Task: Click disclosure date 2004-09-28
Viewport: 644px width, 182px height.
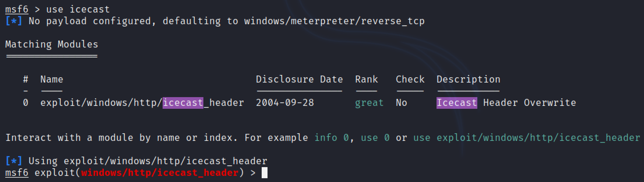Action: [x=285, y=103]
